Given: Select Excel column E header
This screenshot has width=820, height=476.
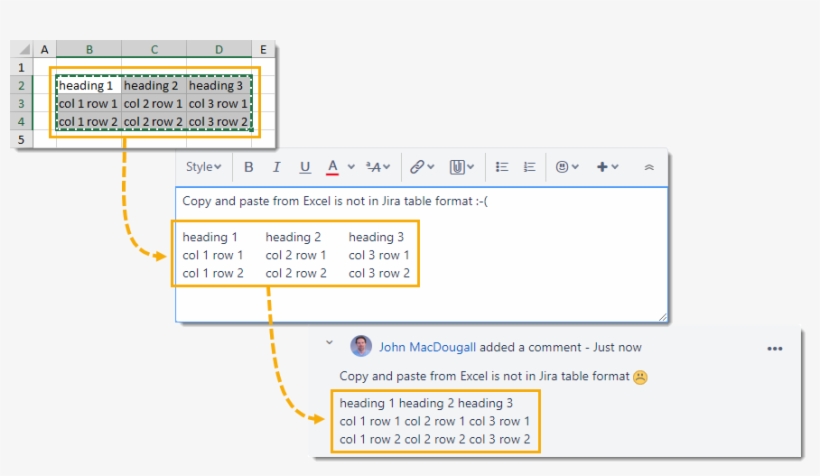Looking at the screenshot, I should coord(263,50).
